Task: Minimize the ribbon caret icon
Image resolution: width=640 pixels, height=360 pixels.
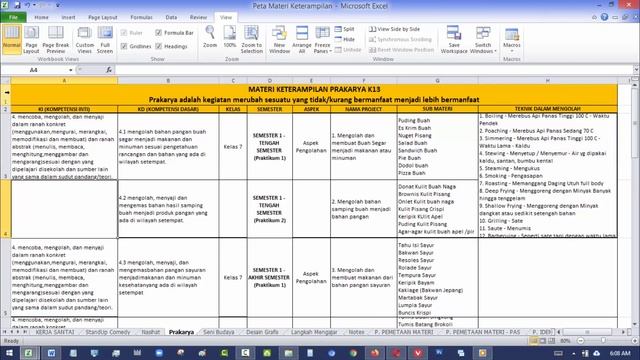Action: pos(594,17)
